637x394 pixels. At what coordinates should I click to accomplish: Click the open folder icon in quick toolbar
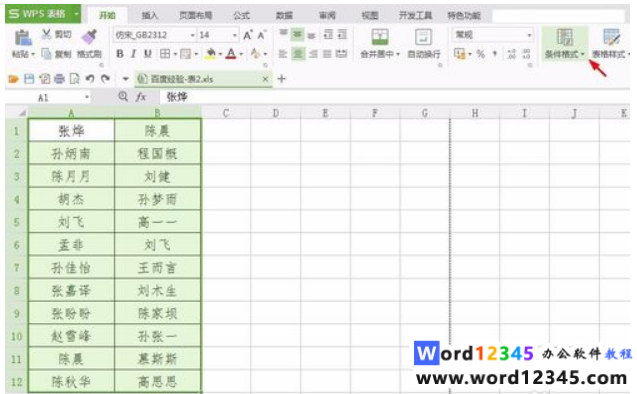tap(13, 79)
